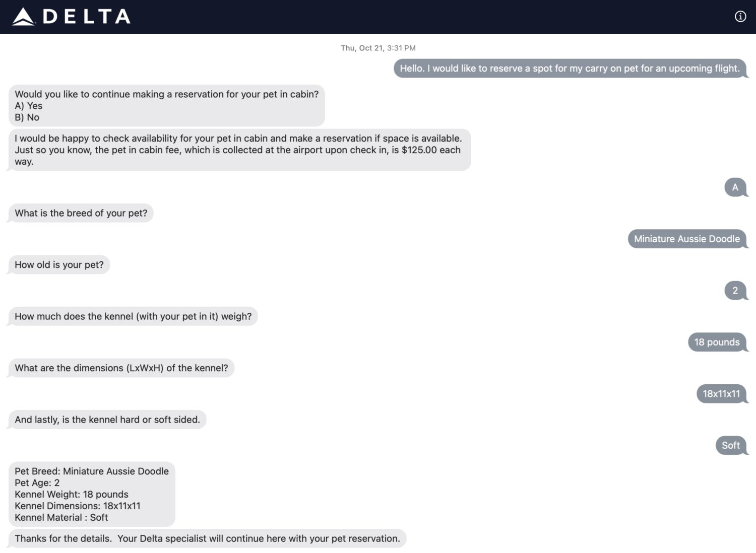The height and width of the screenshot is (553, 756).
Task: Select the Delta specialist closing message
Action: pyautogui.click(x=207, y=538)
